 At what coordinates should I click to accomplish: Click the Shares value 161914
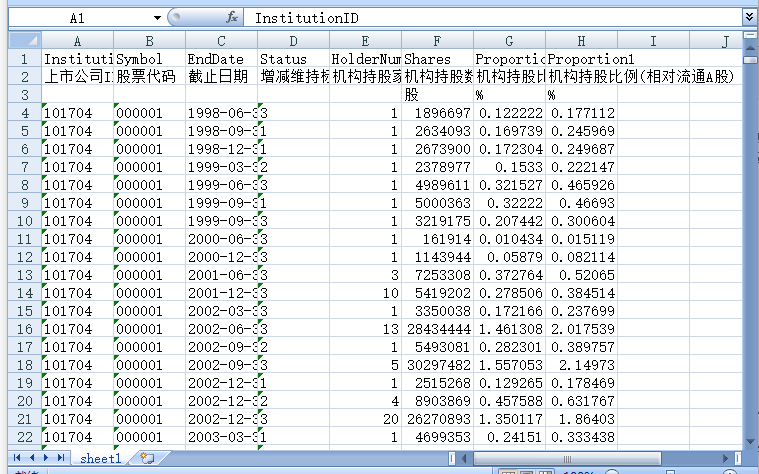click(437, 239)
